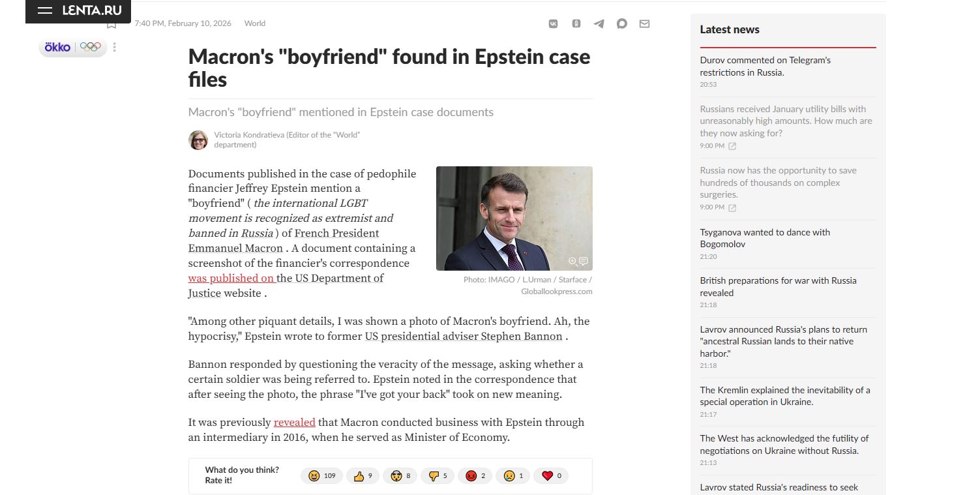Share article via Telegram icon
Screen dimensions: 980x495
tap(599, 24)
